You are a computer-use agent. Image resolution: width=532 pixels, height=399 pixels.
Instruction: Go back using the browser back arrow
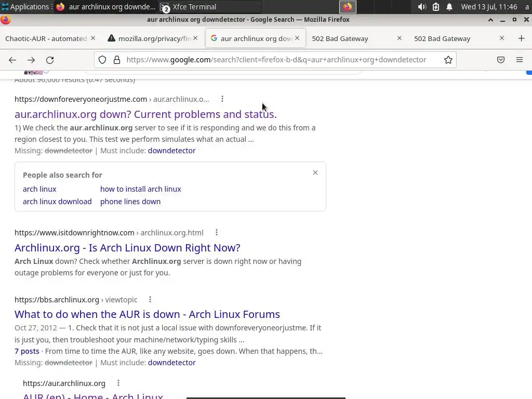pyautogui.click(x=12, y=60)
